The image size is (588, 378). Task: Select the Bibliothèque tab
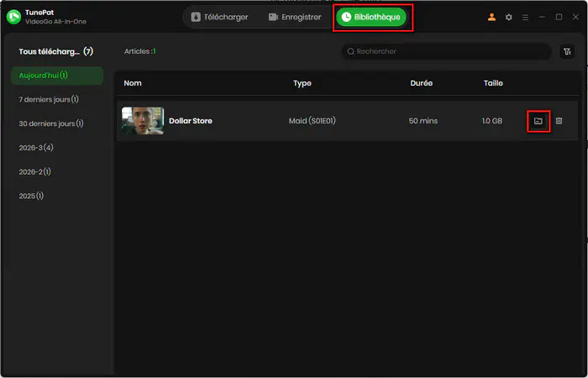(x=371, y=18)
